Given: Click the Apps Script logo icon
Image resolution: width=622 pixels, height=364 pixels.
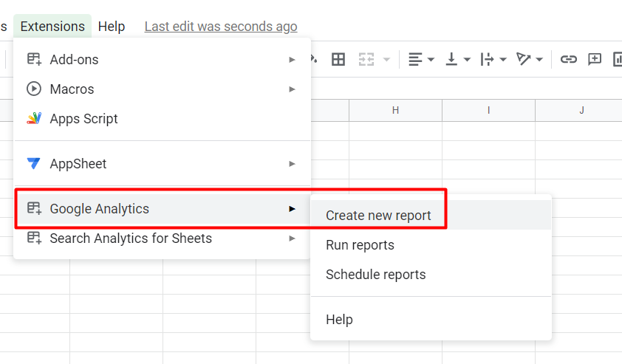Looking at the screenshot, I should [x=34, y=118].
